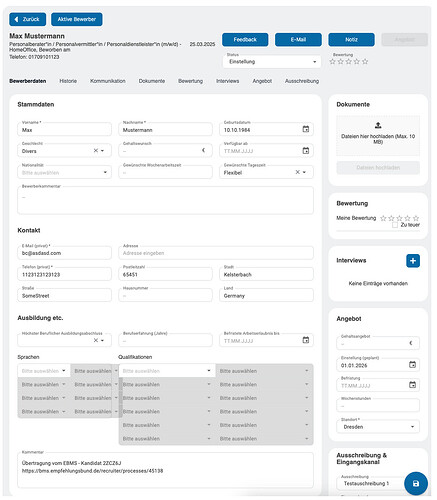The width and height of the screenshot is (437, 500).
Task: Clear the Geschlecht selection with X
Action: click(x=96, y=151)
